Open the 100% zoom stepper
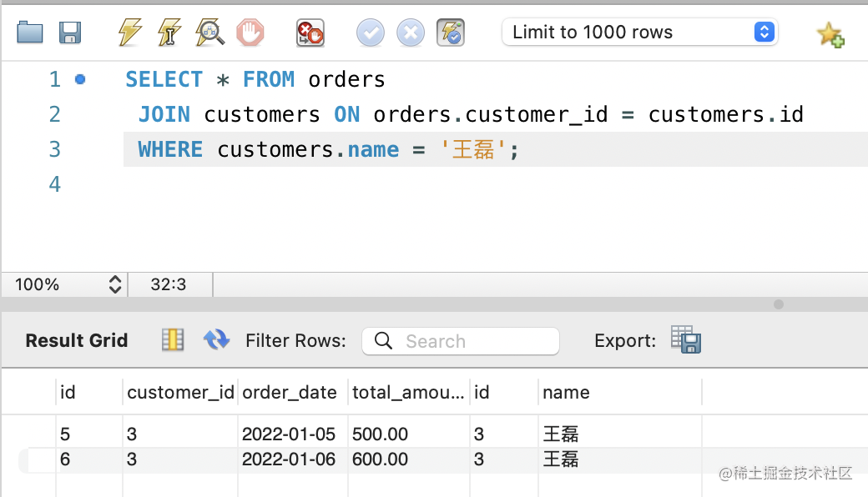This screenshot has height=497, width=868. 114,284
